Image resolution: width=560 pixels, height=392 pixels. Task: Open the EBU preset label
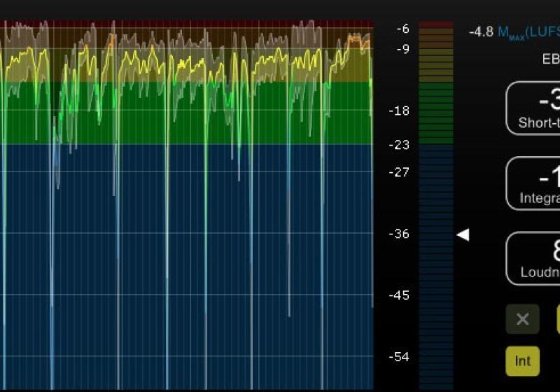click(551, 59)
